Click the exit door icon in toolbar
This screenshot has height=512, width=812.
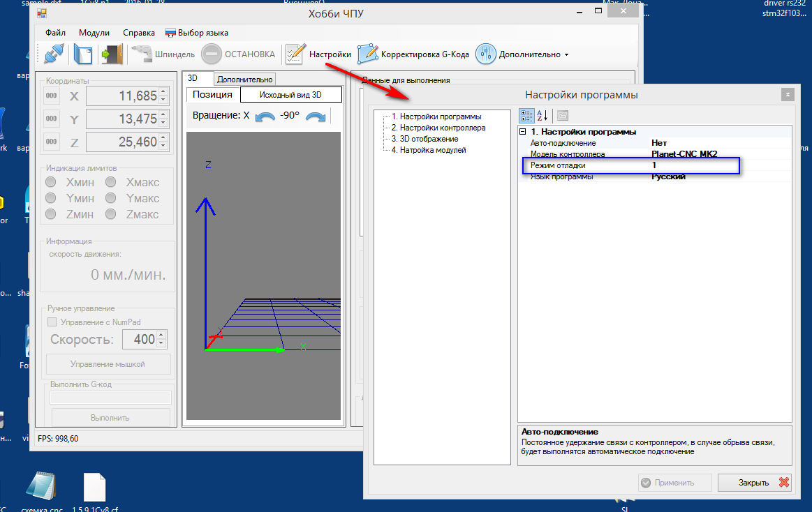(x=112, y=54)
